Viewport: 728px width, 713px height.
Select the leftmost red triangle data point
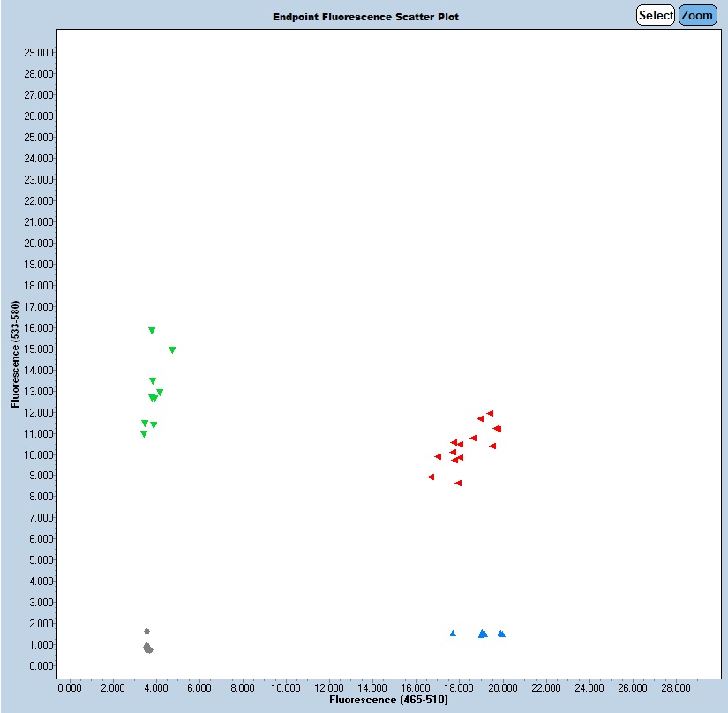[x=431, y=477]
